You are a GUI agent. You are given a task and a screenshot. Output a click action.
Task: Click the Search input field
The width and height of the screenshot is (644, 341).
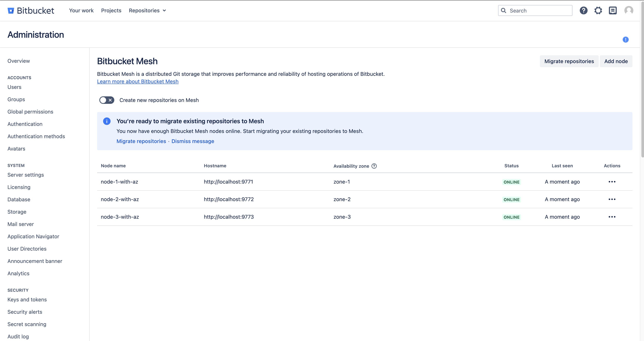[x=536, y=10]
